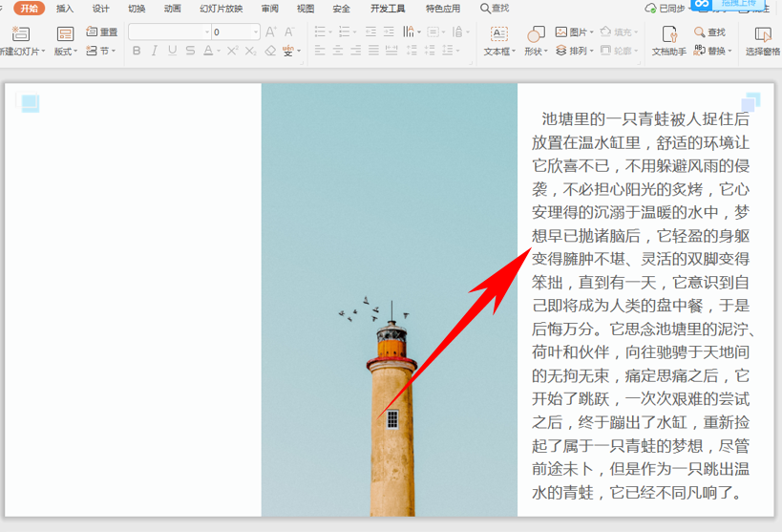Click the Reset (重置) button
Screen dimensions: 782x532
pyautogui.click(x=102, y=32)
